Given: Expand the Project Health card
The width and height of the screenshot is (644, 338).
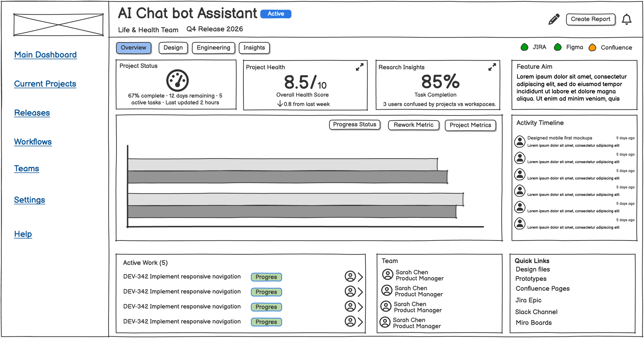Looking at the screenshot, I should (359, 67).
